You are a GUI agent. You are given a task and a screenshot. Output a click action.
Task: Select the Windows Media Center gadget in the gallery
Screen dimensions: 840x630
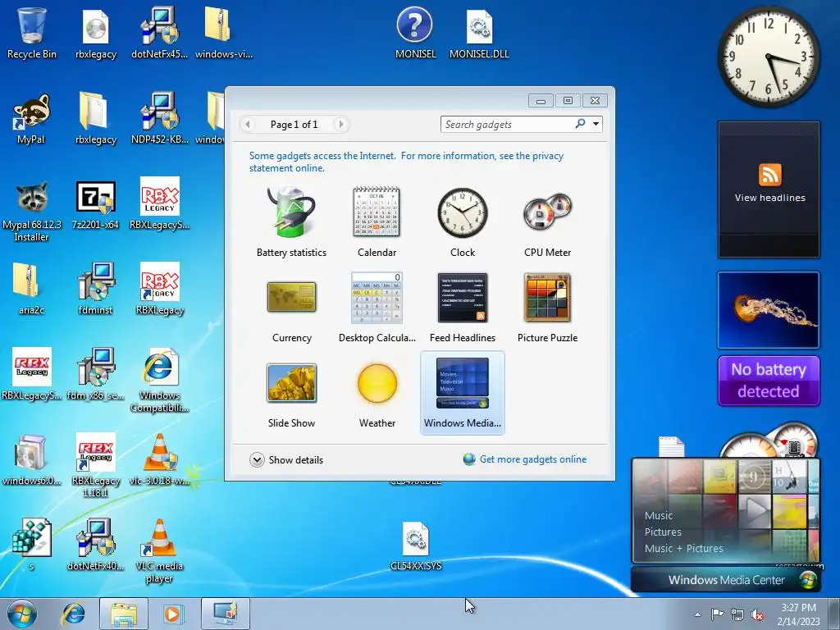tap(463, 393)
